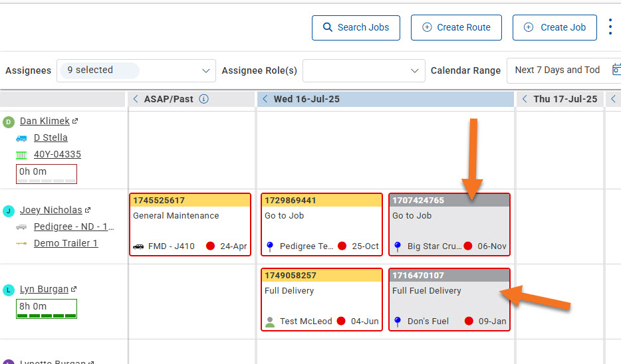Click the blue pin icon beside Big Star Cru...
The image size is (621, 364).
tap(398, 246)
